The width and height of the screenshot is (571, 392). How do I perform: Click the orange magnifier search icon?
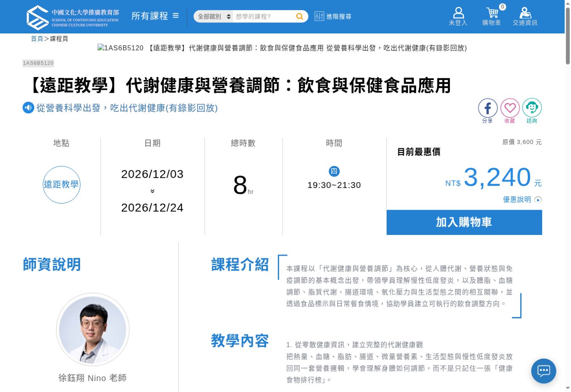coord(300,17)
